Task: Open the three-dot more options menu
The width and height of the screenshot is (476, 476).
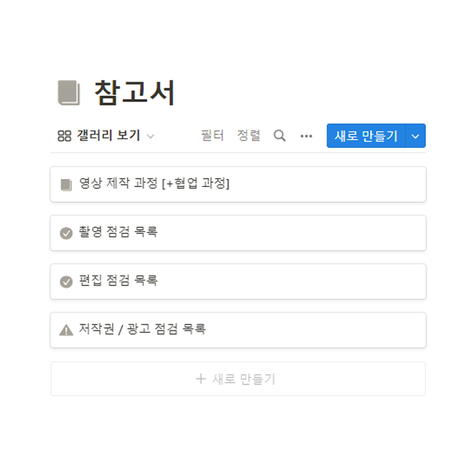Action: [306, 136]
